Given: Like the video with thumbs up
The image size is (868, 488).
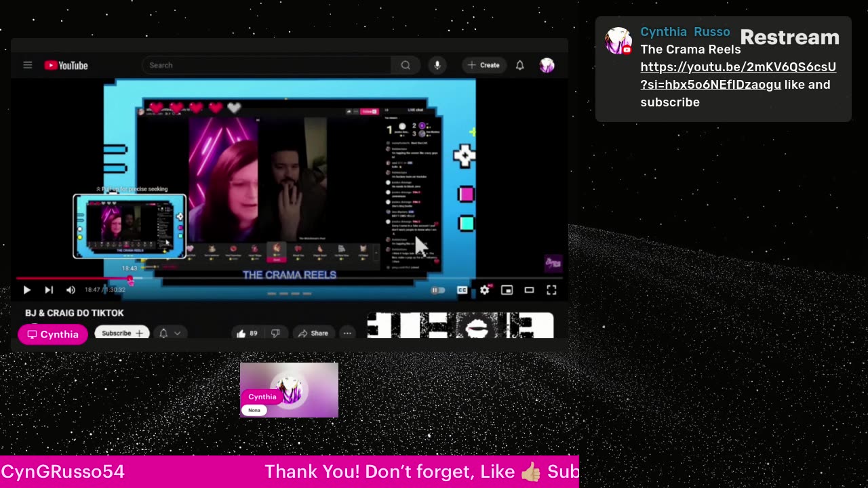Looking at the screenshot, I should [247, 333].
